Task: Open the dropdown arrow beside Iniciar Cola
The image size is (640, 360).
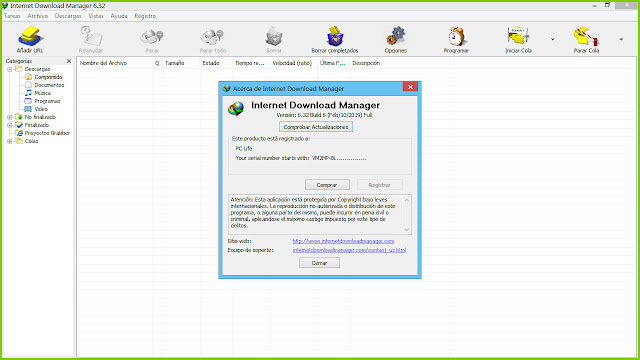Action: click(553, 40)
